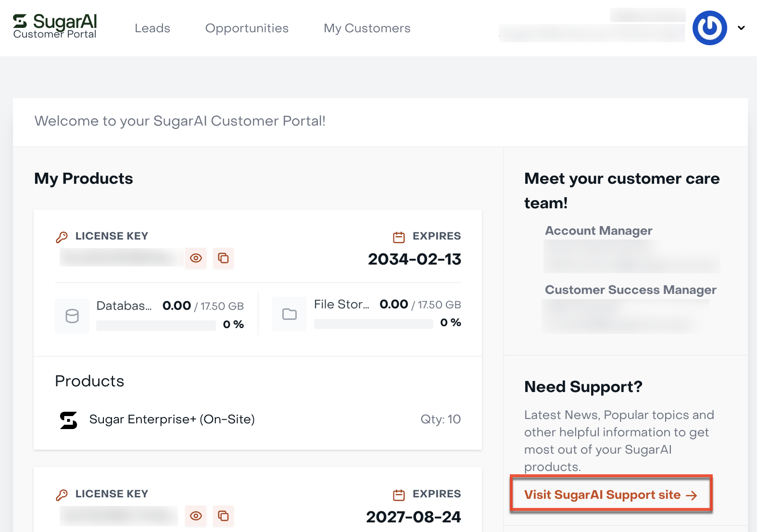Reveal the second license key with eye icon
This screenshot has height=532, width=757.
click(x=196, y=516)
